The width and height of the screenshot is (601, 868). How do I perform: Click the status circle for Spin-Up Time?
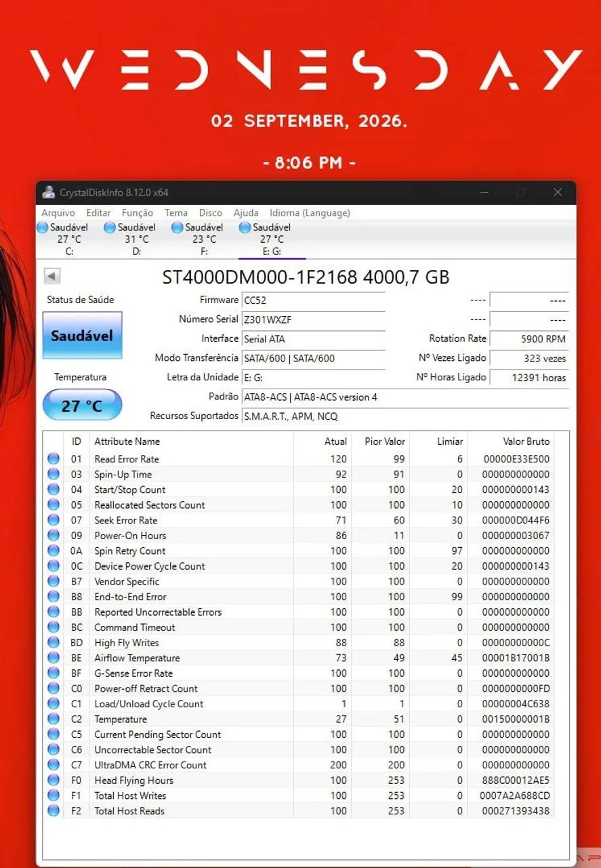pyautogui.click(x=54, y=475)
